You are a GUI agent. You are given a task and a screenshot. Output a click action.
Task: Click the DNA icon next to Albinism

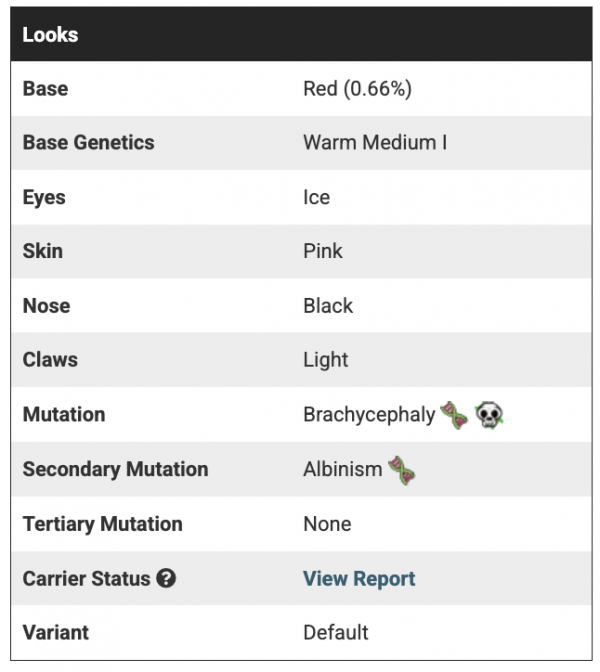[402, 469]
